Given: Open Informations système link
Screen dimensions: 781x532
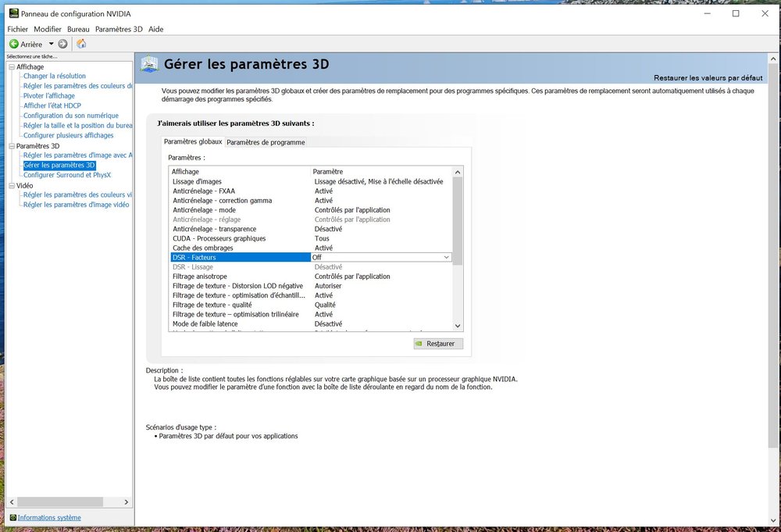Looking at the screenshot, I should tap(49, 518).
